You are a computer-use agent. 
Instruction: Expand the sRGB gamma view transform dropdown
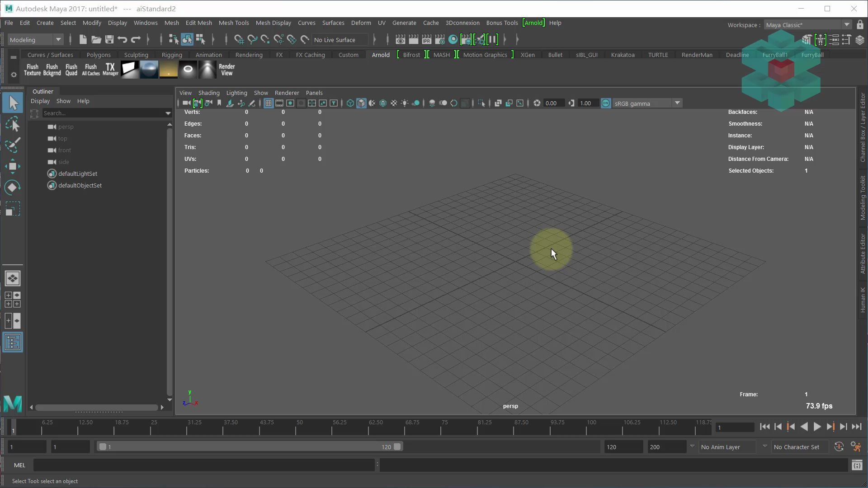point(677,103)
